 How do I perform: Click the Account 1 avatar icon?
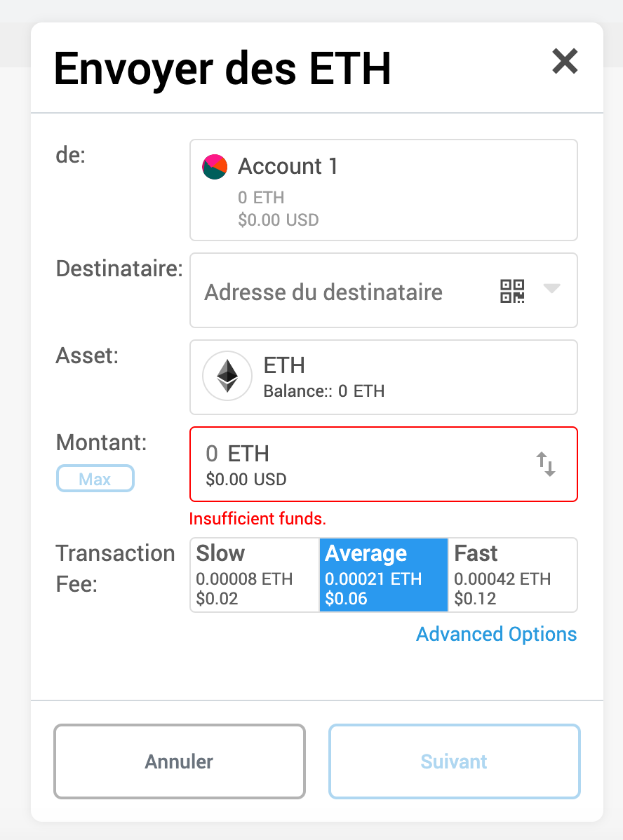(x=215, y=167)
